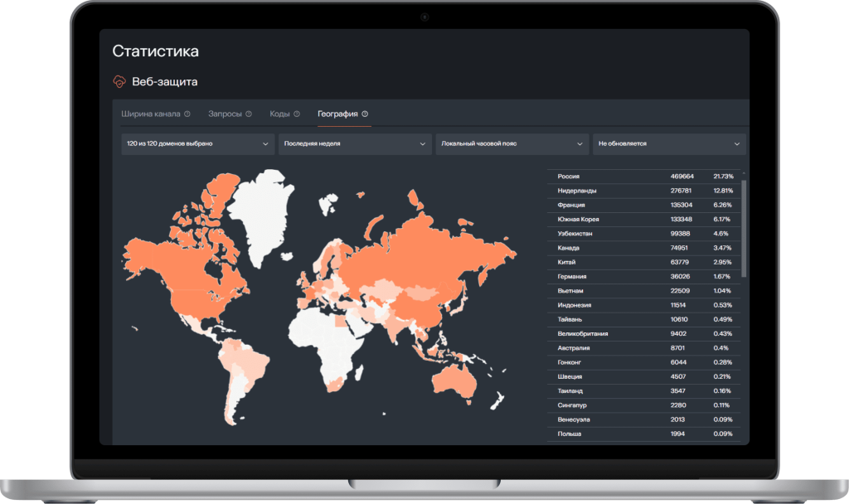Select the Польша row in the table
Screen dimensions: 849x504
tap(644, 434)
